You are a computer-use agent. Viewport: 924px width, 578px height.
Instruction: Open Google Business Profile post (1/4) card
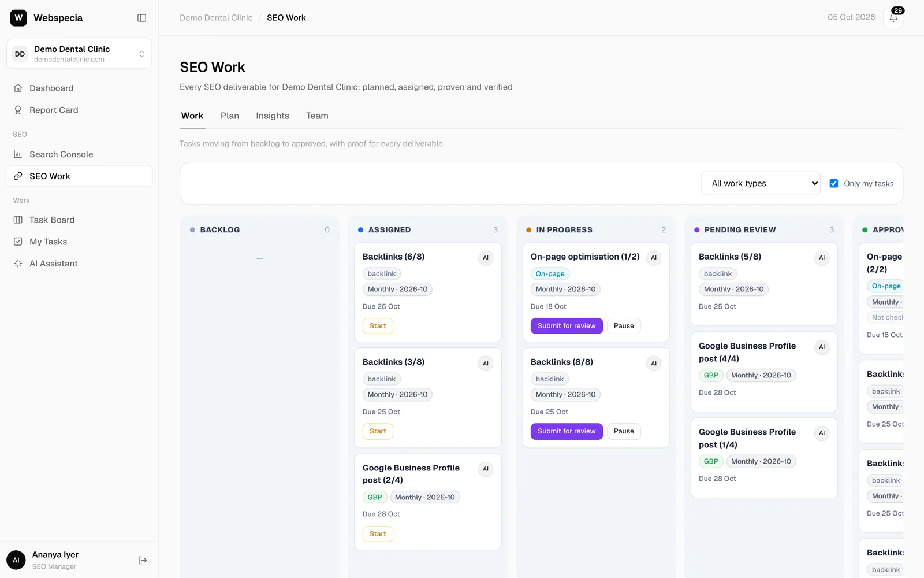(x=764, y=458)
